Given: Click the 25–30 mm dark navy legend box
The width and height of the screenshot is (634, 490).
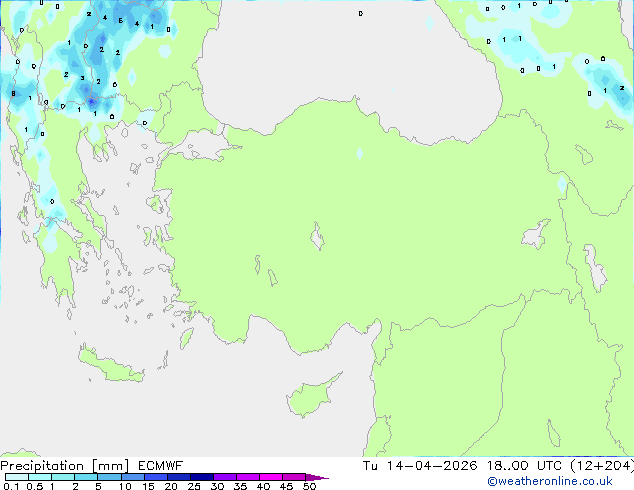Looking at the screenshot, I should pos(201,477).
